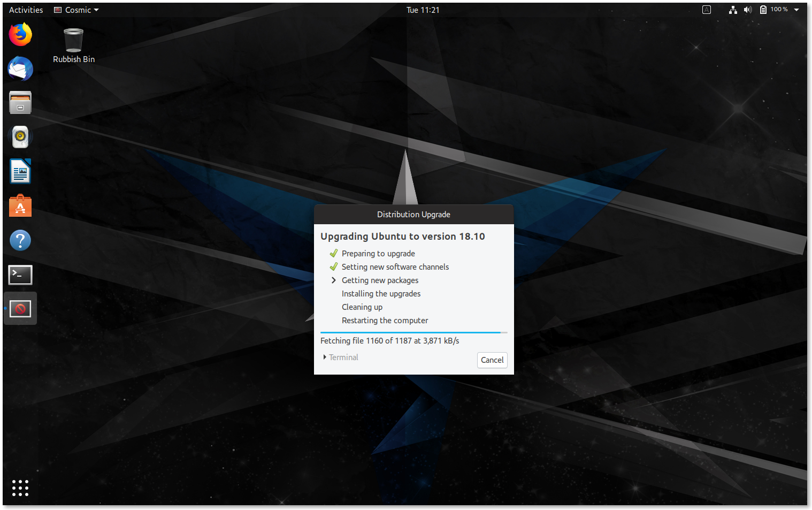Open the Rubbish Bin desktop icon
The image size is (812, 510).
pos(73,46)
